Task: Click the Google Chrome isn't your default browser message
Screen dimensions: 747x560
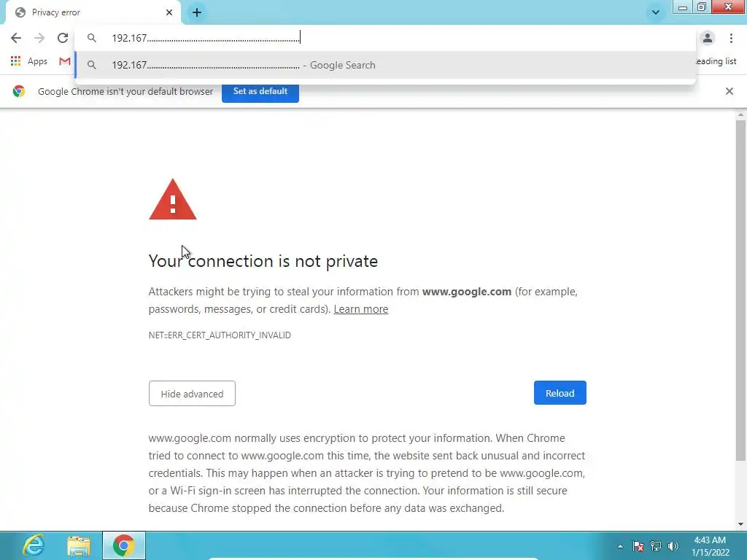Action: (125, 91)
